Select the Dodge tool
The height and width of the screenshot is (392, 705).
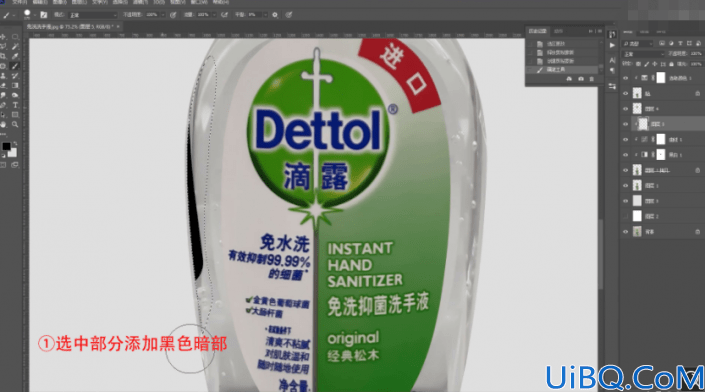pos(15,95)
